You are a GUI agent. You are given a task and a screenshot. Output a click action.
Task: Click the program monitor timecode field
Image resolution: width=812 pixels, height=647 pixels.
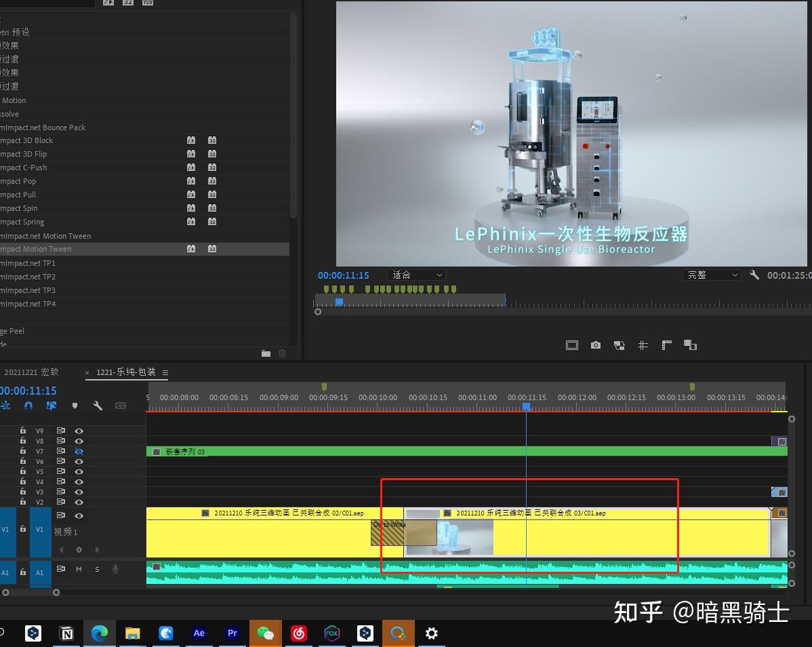[x=344, y=275]
